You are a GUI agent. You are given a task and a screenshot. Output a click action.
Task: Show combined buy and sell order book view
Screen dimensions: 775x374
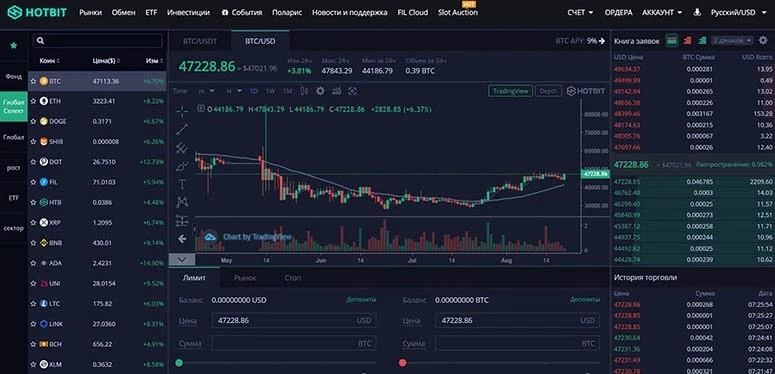pos(671,41)
